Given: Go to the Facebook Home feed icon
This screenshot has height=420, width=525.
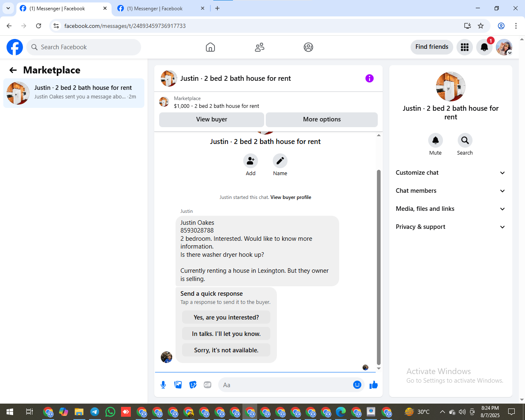Looking at the screenshot, I should coord(210,47).
